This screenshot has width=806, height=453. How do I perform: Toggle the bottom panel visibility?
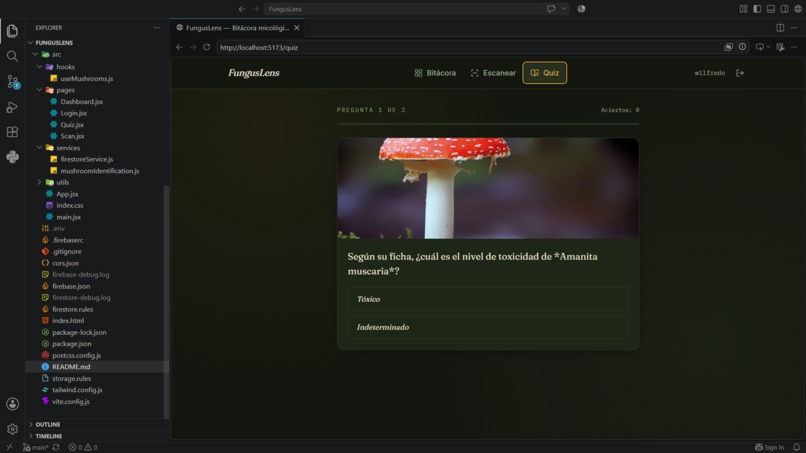click(771, 9)
